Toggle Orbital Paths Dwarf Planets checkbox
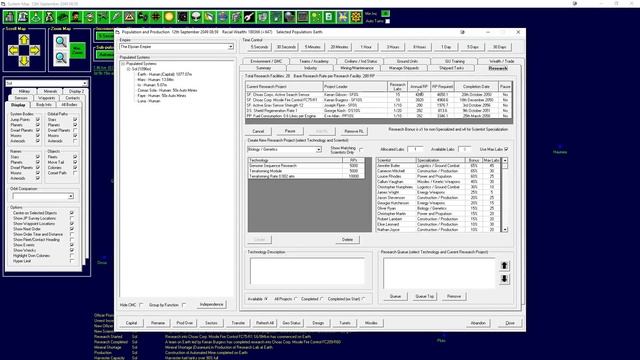 pos(75,130)
